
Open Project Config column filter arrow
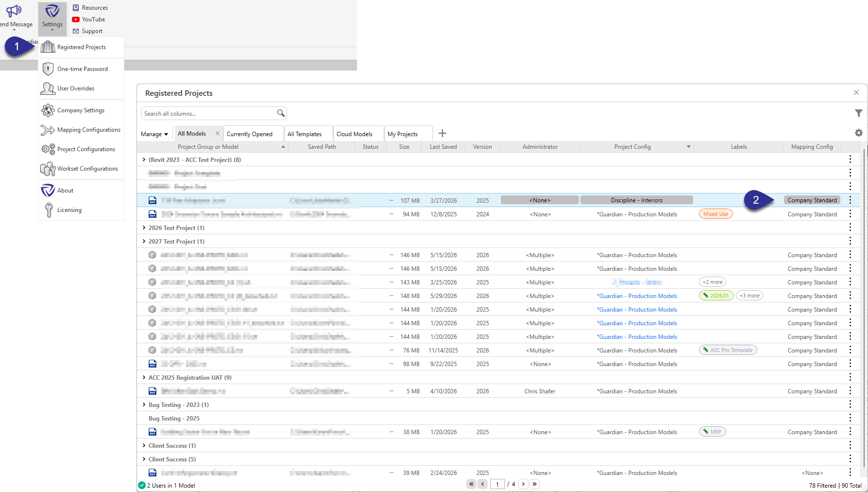click(x=688, y=147)
